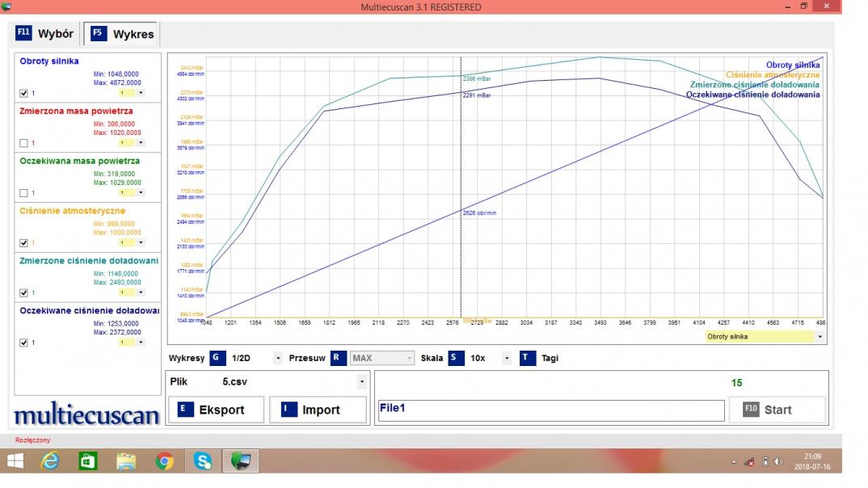Click the network tray icon
This screenshot has width=868, height=488.
tap(749, 462)
